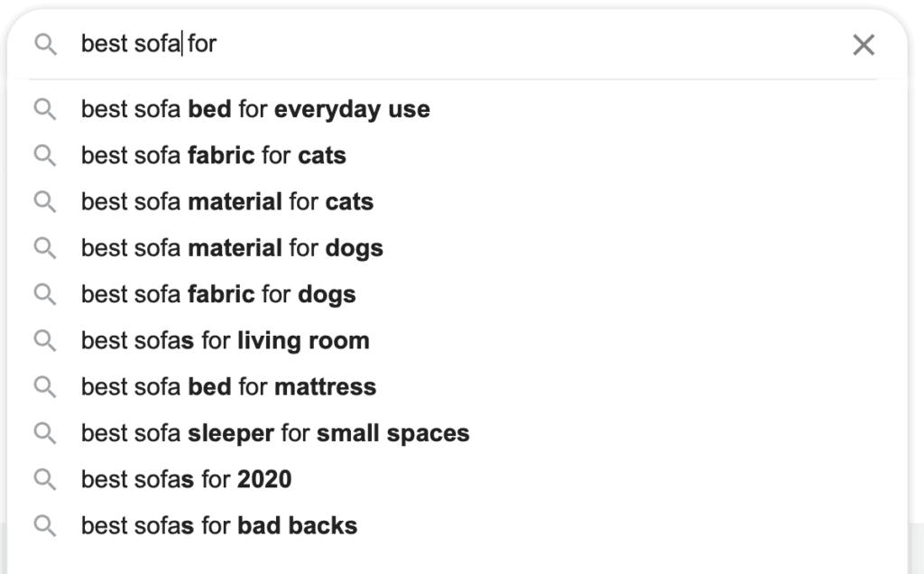Viewport: 924px width, 574px height.
Task: Click magnifier icon beside 'material for dogs'
Action: [45, 248]
